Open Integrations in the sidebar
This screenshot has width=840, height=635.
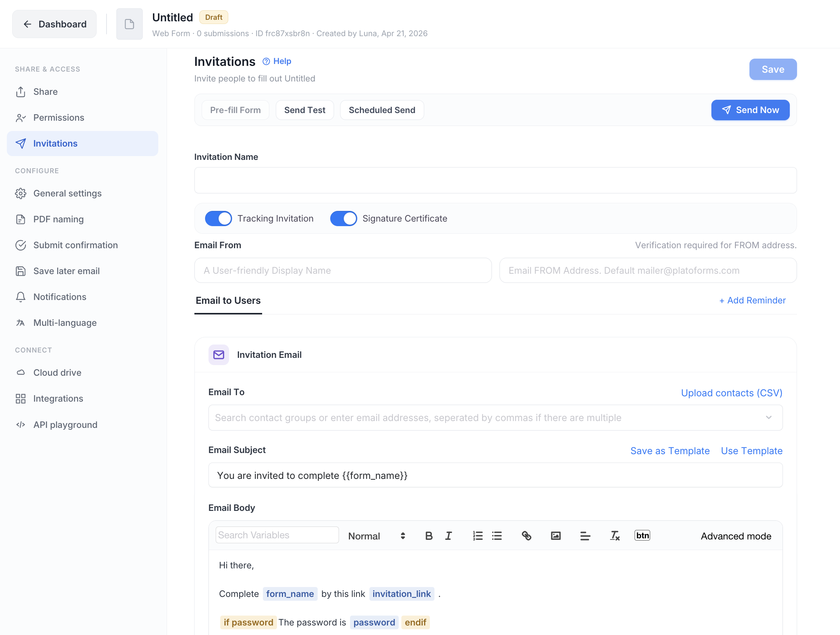tap(83, 399)
